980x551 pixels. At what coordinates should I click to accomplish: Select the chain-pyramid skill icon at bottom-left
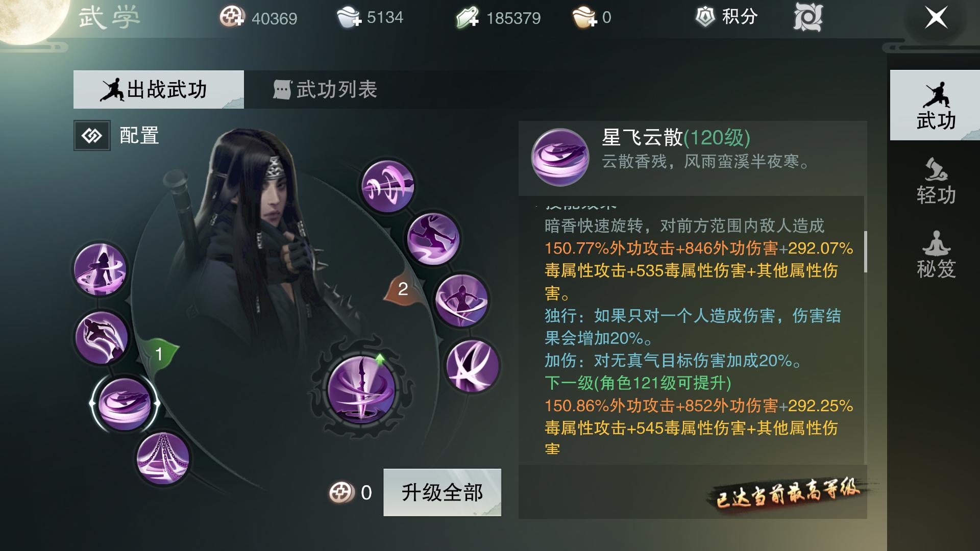163,458
